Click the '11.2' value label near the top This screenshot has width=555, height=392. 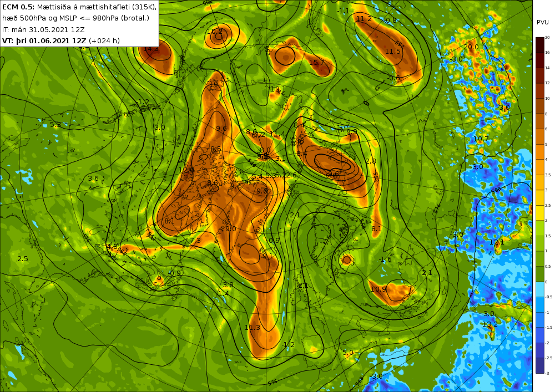364,19
